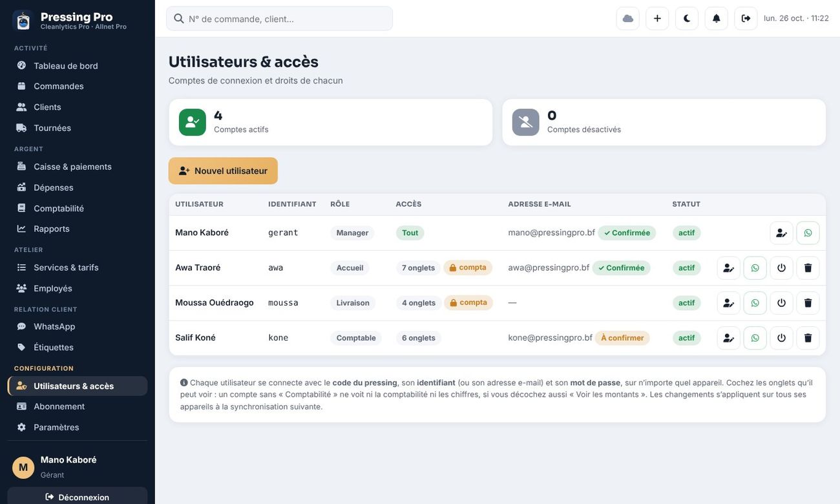Click the cloud sync icon in top bar

(x=628, y=18)
